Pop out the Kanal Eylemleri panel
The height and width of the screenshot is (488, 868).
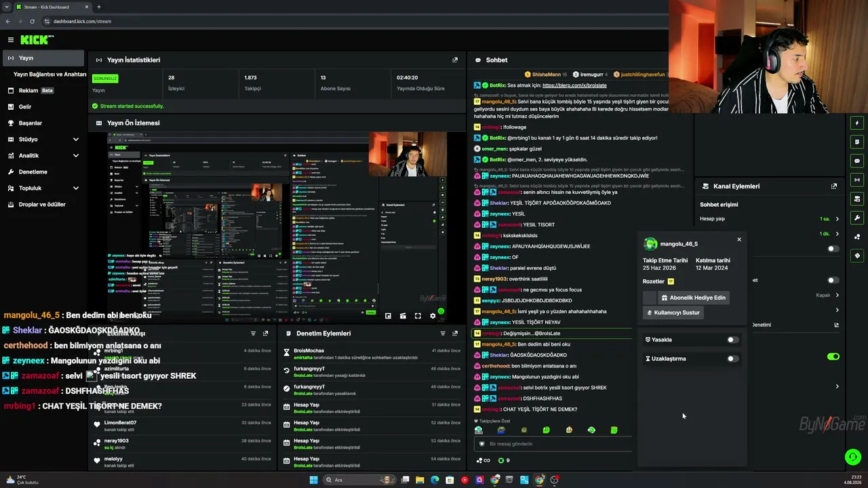tap(834, 186)
